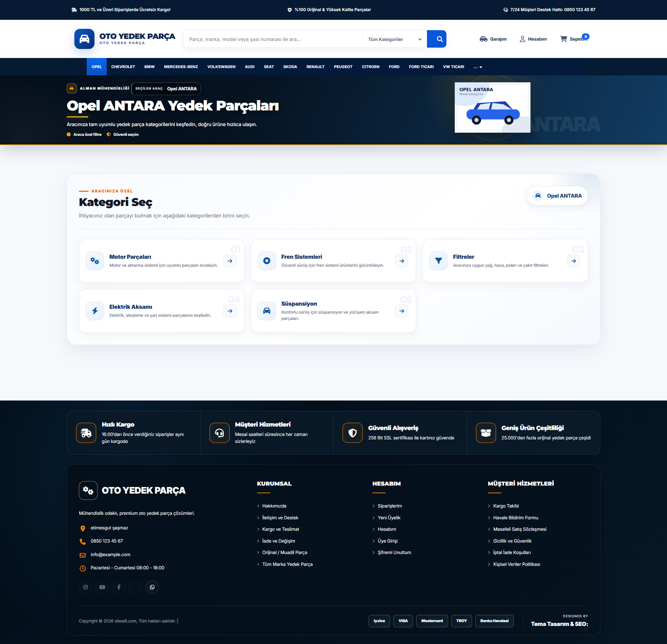The image size is (667, 644).
Task: Click the Süspansiyon car icon
Action: click(267, 311)
